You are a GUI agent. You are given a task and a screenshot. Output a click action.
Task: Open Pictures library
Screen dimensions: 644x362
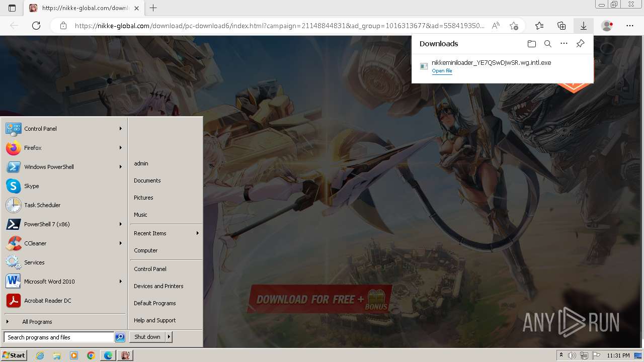point(143,198)
